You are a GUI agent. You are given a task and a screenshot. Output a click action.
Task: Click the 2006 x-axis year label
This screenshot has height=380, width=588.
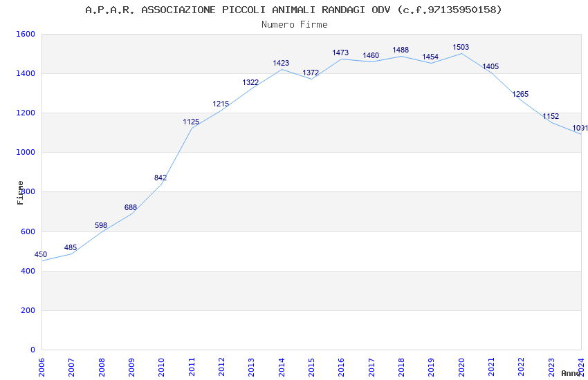tap(42, 368)
